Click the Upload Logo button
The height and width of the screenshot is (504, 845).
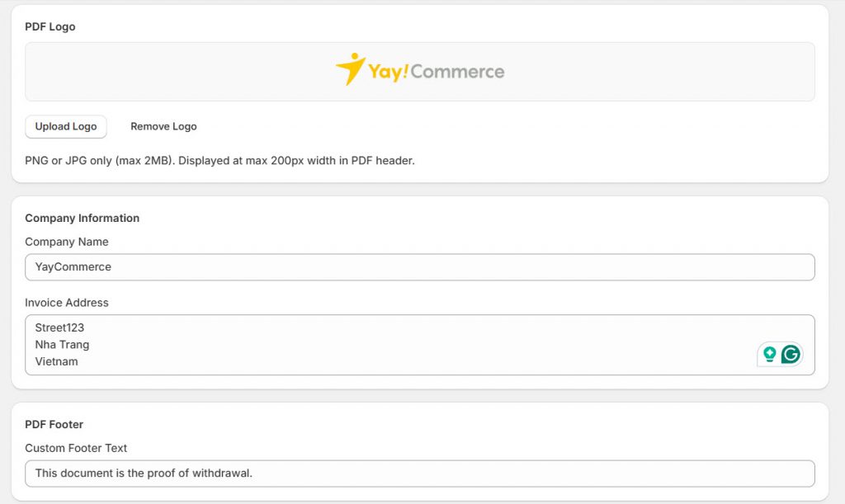point(66,126)
